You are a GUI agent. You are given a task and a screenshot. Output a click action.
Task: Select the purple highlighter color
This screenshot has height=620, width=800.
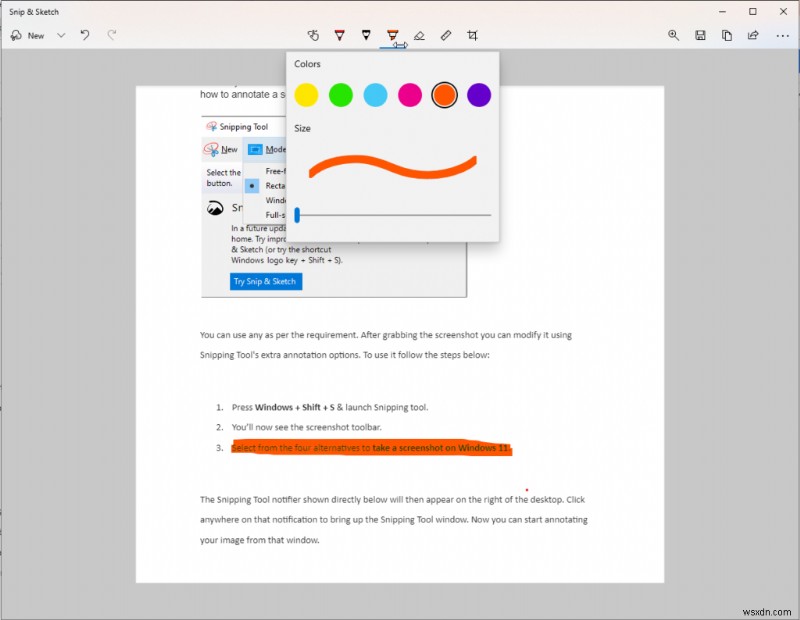(479, 94)
